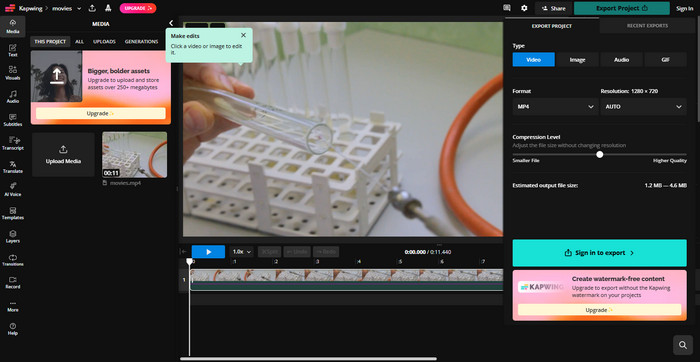Click the Kapwing logo icon

coord(10,8)
